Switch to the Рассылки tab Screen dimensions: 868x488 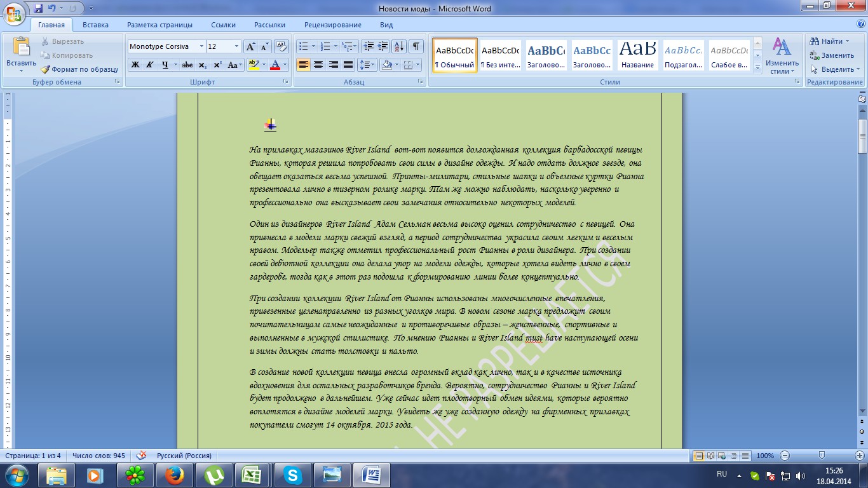pos(269,25)
